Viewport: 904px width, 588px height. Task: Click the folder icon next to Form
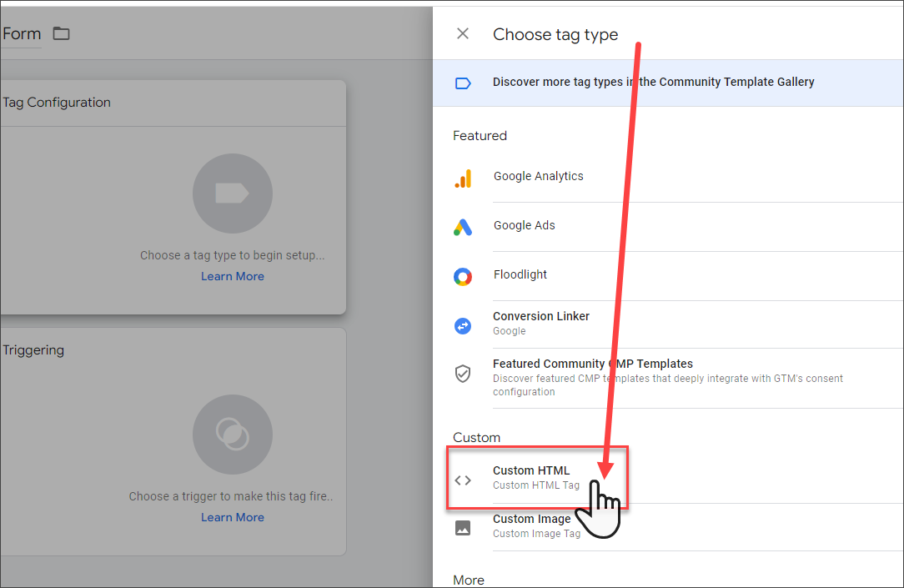[61, 33]
